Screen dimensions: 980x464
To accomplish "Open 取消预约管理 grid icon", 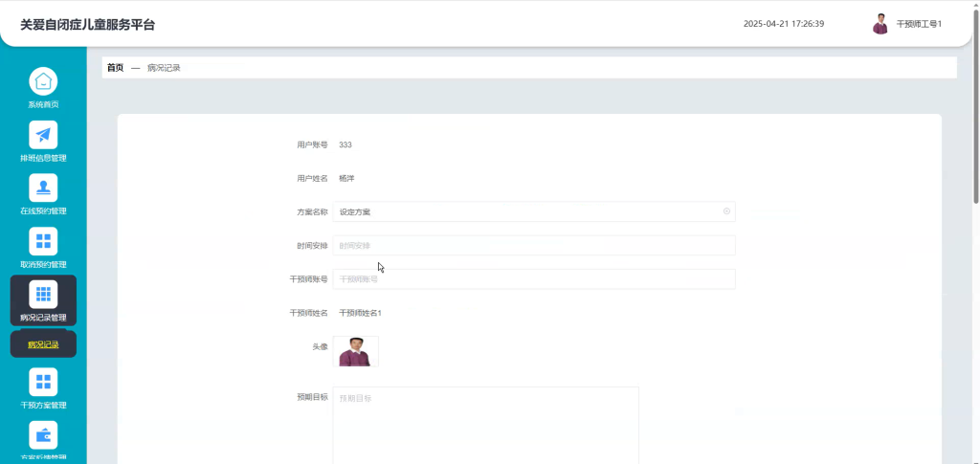I will click(43, 241).
